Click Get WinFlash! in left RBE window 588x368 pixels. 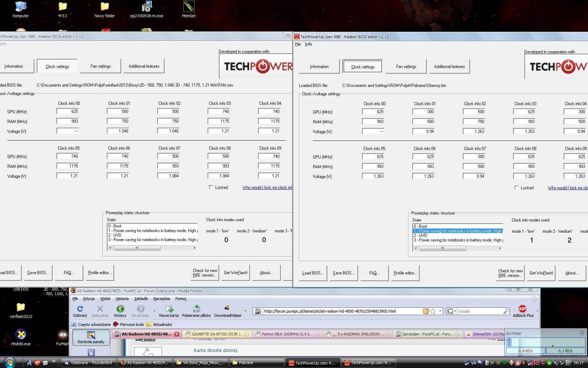[236, 272]
